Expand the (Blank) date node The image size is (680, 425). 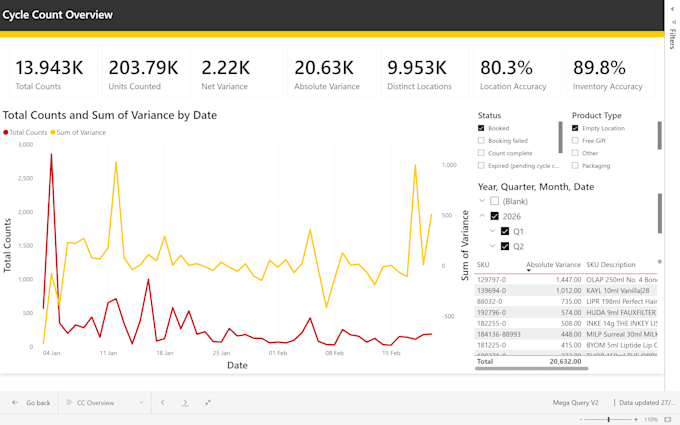click(x=482, y=201)
